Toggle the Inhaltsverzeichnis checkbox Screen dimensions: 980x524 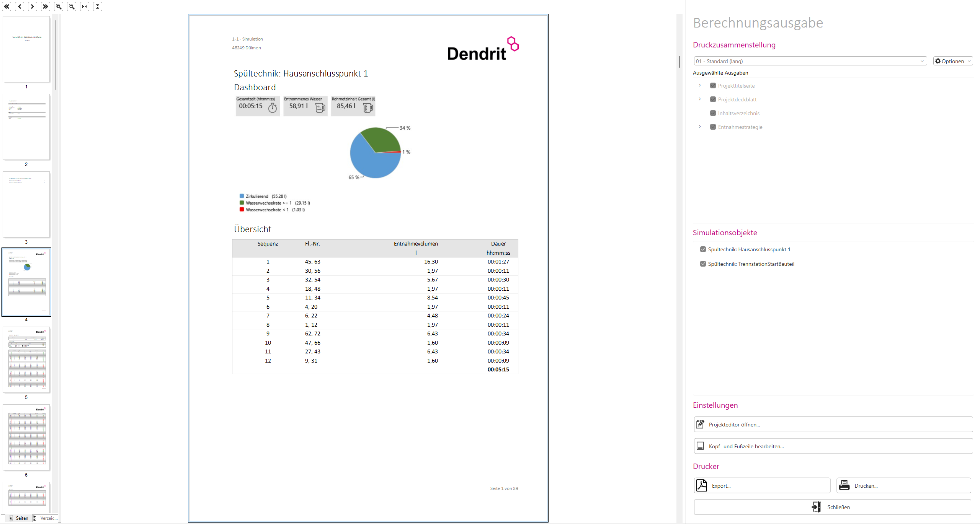pyautogui.click(x=713, y=113)
